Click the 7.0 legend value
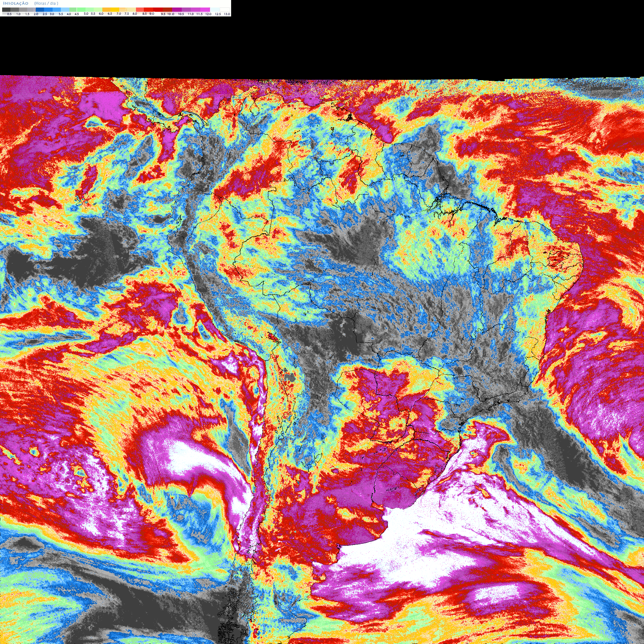Screen dimensions: 644x644 (119, 14)
